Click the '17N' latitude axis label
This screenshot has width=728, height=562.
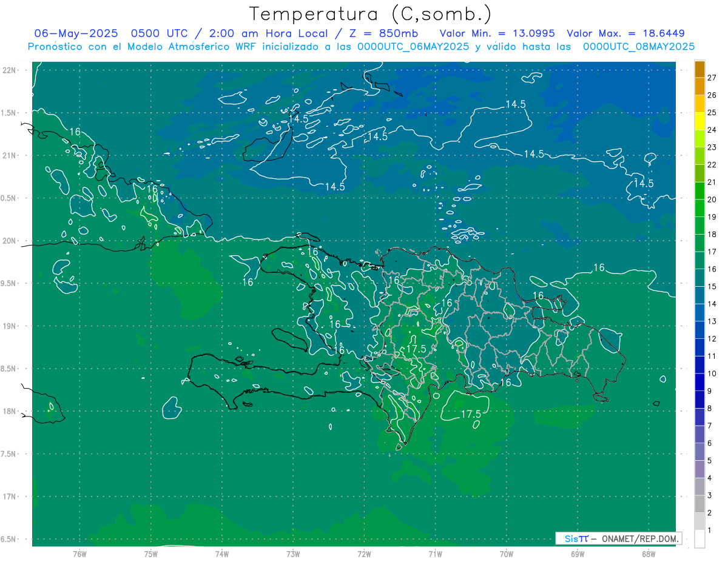pos(10,497)
